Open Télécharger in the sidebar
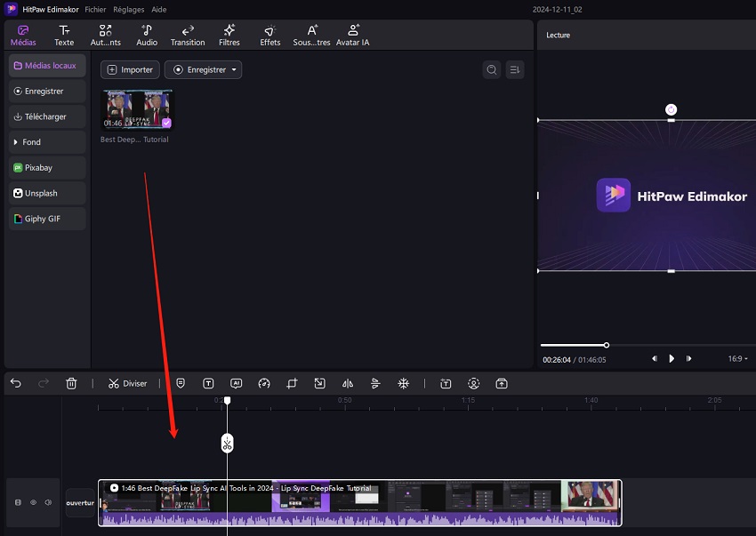The height and width of the screenshot is (536, 756). point(47,116)
